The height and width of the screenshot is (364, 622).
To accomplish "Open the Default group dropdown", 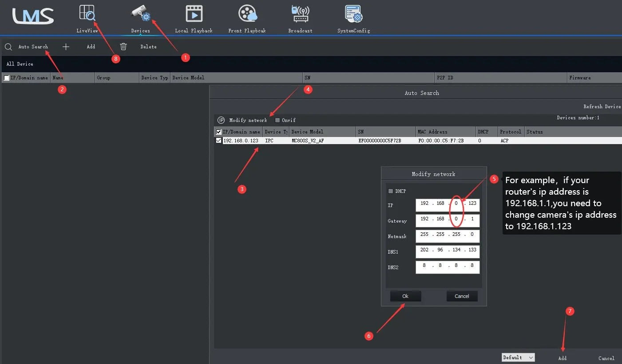I will 518,357.
